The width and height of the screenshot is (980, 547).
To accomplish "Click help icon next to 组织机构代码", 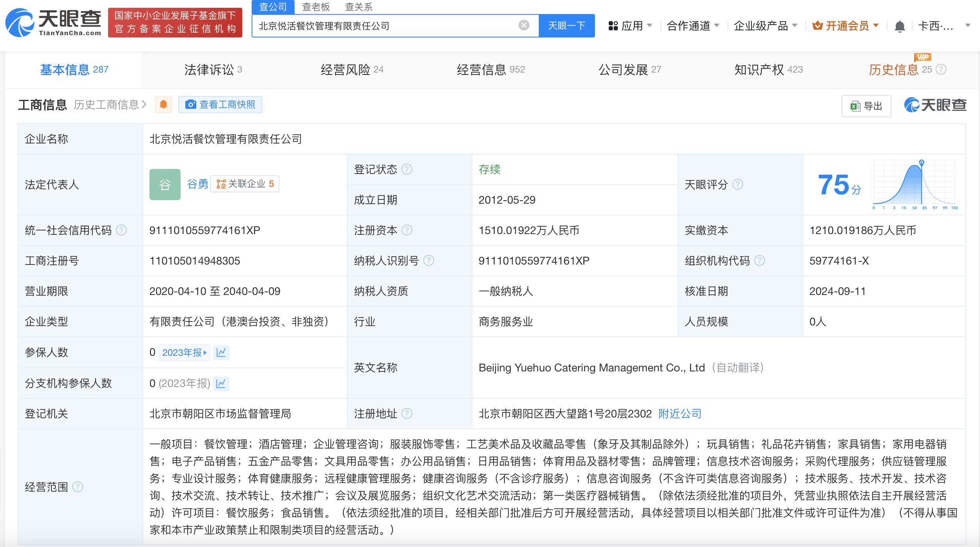I will (x=759, y=261).
